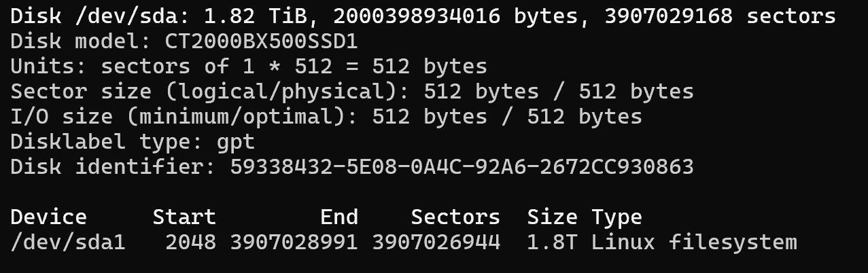Image resolution: width=868 pixels, height=273 pixels.
Task: Click the "Size" column header
Action: pyautogui.click(x=552, y=217)
